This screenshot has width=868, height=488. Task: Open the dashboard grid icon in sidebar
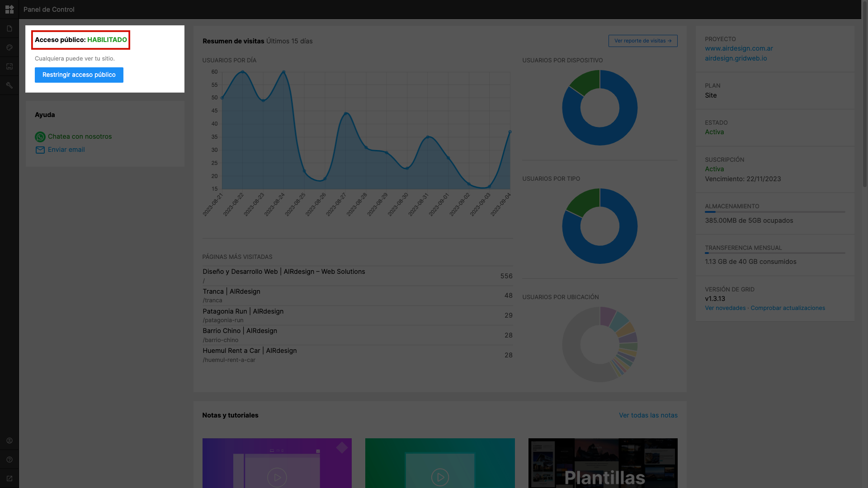(x=9, y=9)
